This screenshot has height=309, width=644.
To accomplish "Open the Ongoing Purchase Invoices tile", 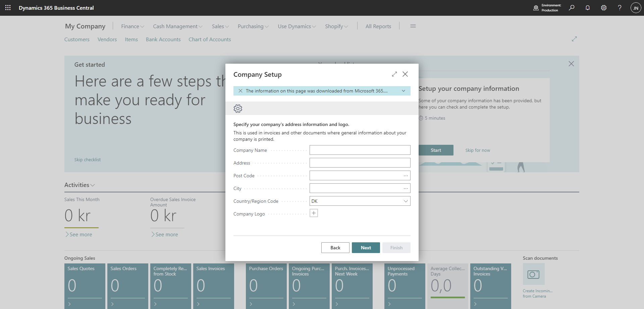I will point(309,286).
